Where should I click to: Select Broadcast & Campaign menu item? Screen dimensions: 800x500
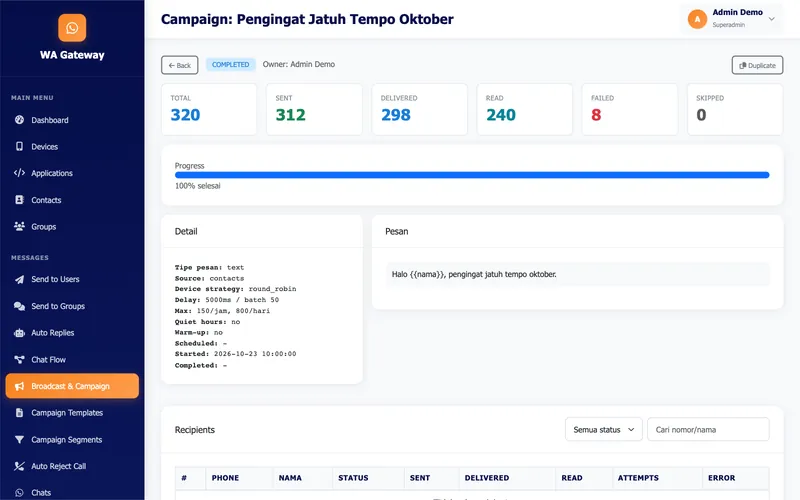72,386
